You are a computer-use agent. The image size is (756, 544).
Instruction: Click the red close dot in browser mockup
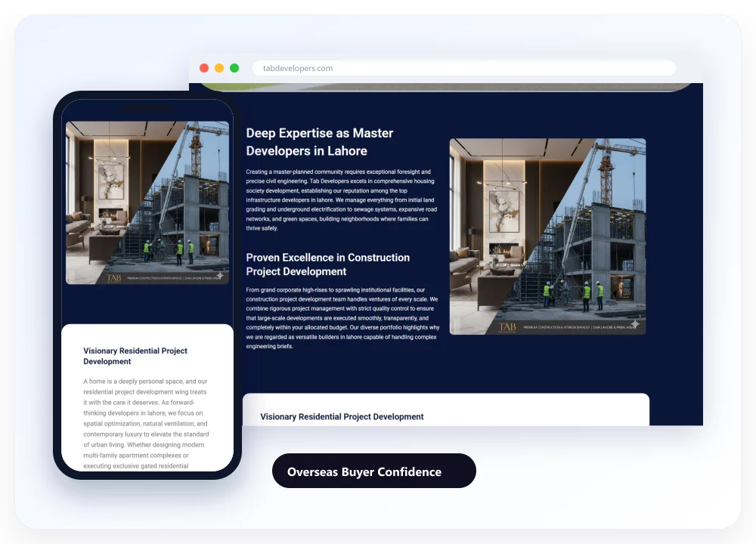click(204, 68)
